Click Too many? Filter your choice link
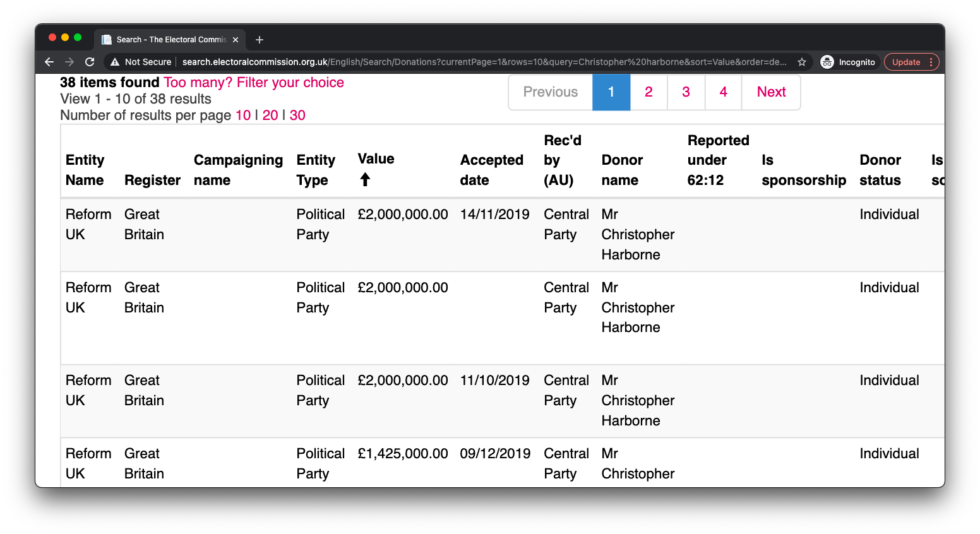 (x=254, y=83)
